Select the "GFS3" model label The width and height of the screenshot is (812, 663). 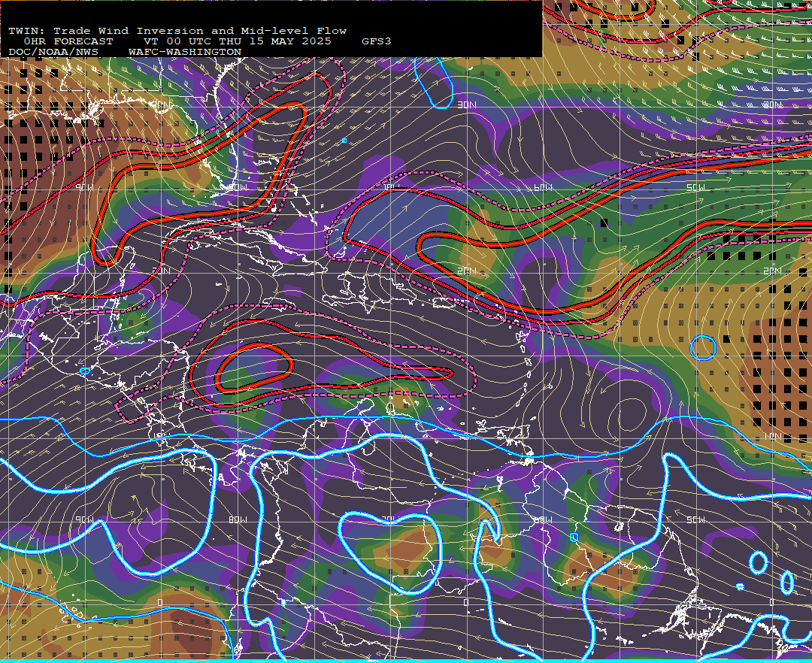click(377, 41)
